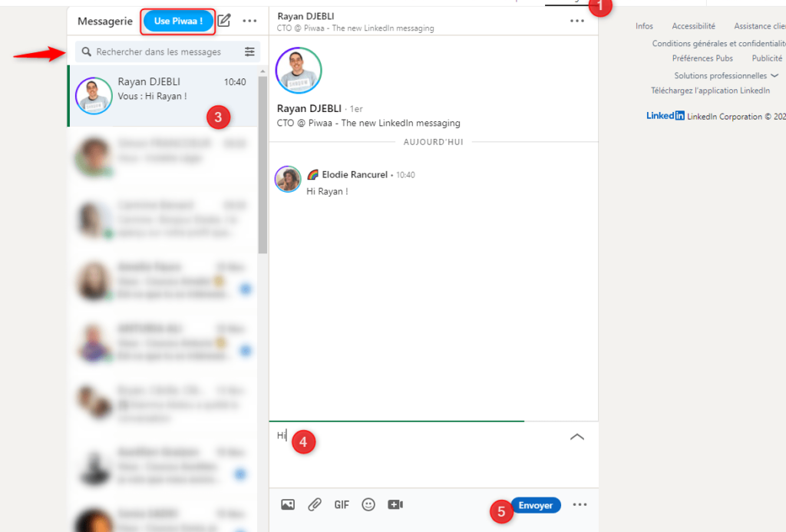The height and width of the screenshot is (532, 786).
Task: Open send options three dots beside Envoyer
Action: [x=580, y=505]
